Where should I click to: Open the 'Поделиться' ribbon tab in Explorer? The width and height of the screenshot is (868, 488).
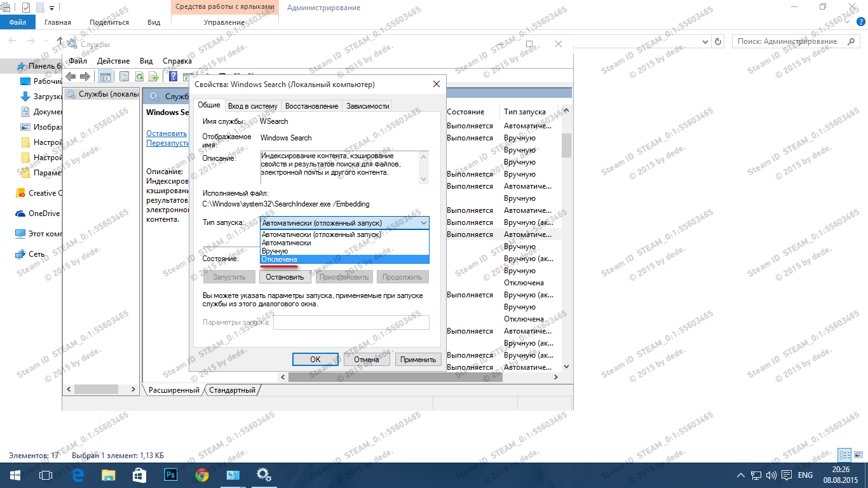[109, 22]
